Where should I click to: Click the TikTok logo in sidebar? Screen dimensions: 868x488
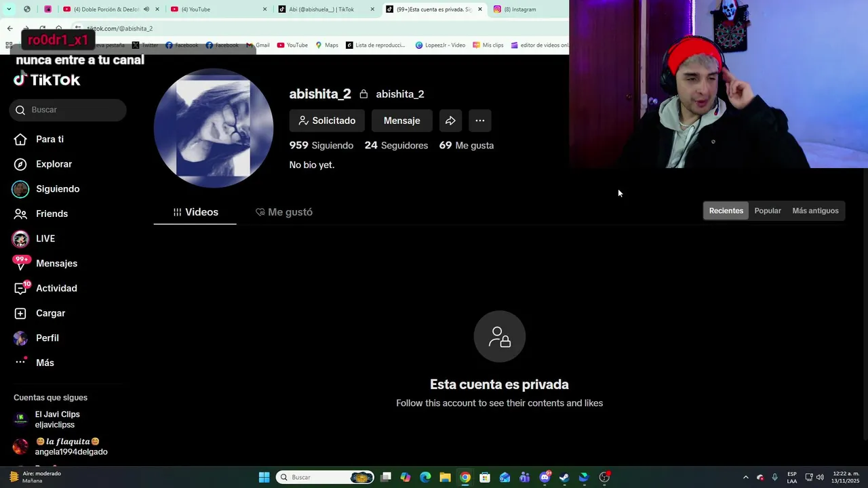click(47, 80)
